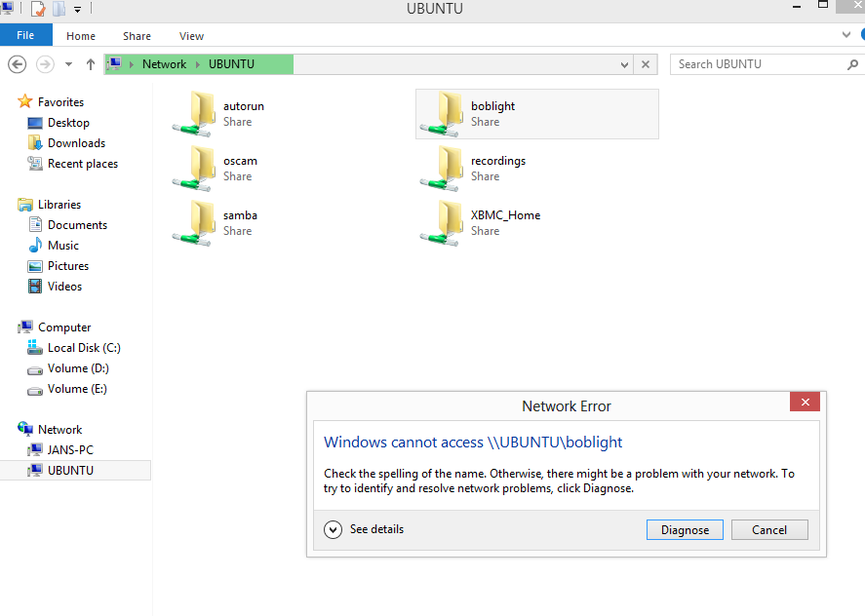Click the Favorites star icon
This screenshot has width=865, height=616.
(24, 101)
